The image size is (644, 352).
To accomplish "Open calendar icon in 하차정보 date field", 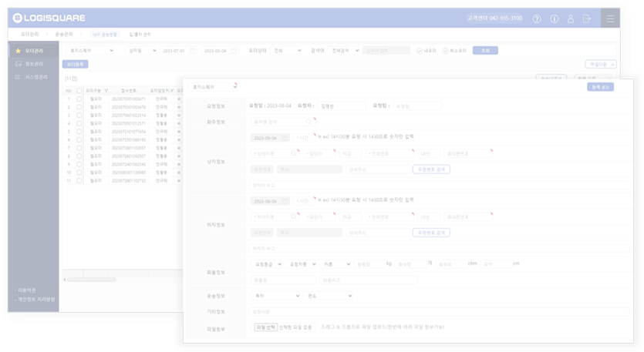I will pyautogui.click(x=284, y=201).
